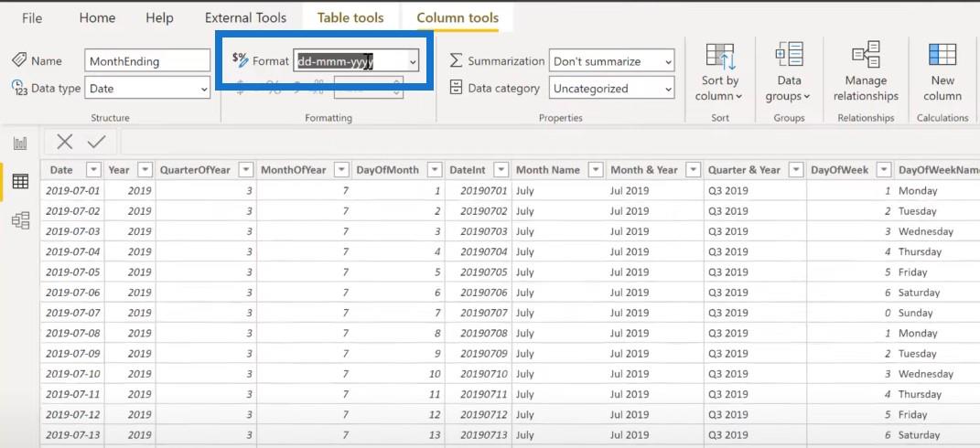The image size is (980, 448).
Task: Click the Data type icon
Action: tap(19, 88)
